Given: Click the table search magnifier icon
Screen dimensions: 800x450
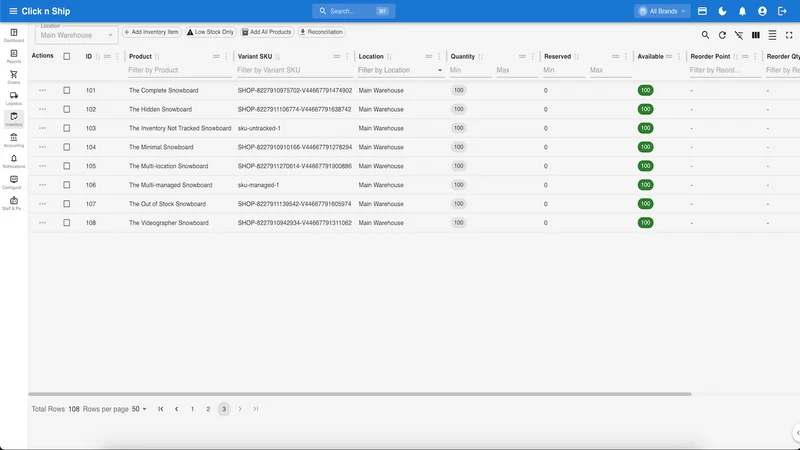Looking at the screenshot, I should 705,35.
